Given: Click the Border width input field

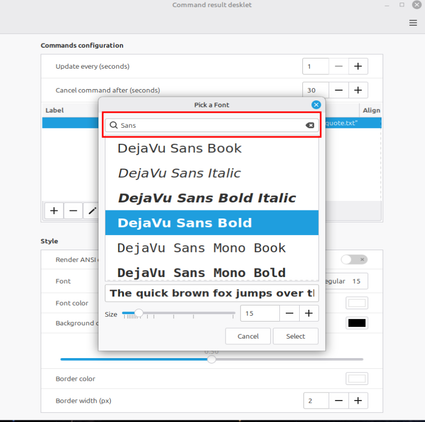Looking at the screenshot, I should pos(316,400).
